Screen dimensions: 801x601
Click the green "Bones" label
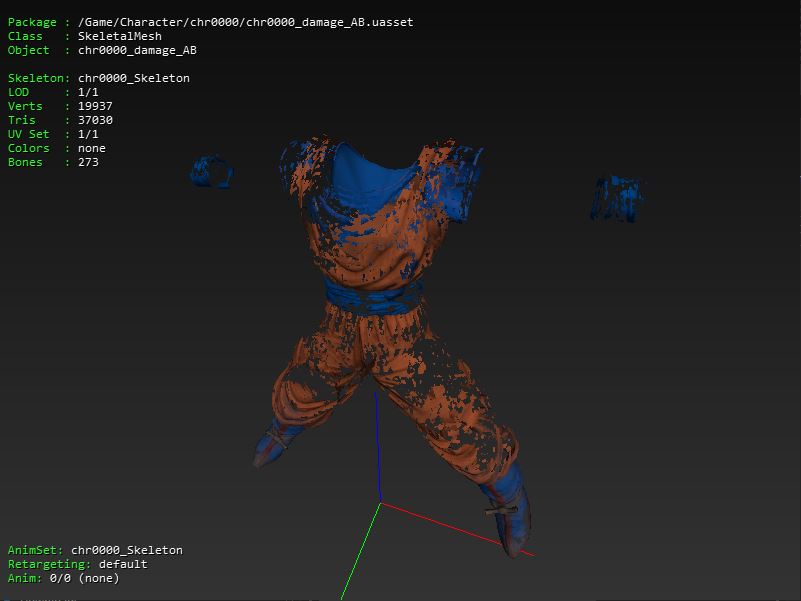tap(25, 162)
